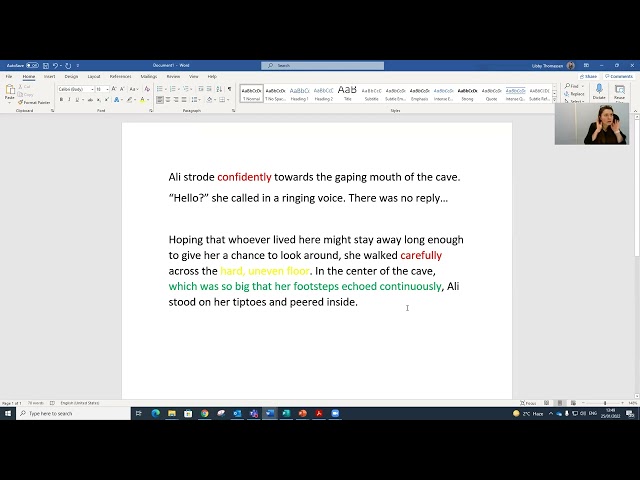This screenshot has width=640, height=480.
Task: Apply the Strong style
Action: pyautogui.click(x=467, y=94)
